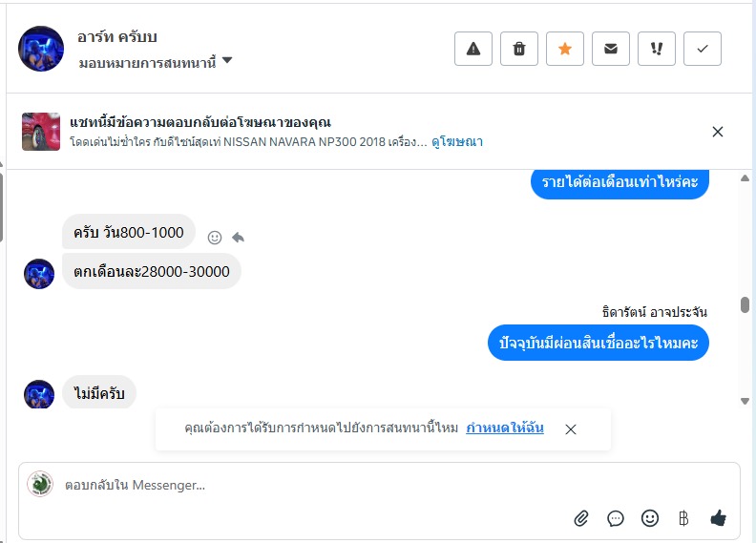
Task: Dismiss the ad reply banner
Action: pyautogui.click(x=718, y=132)
